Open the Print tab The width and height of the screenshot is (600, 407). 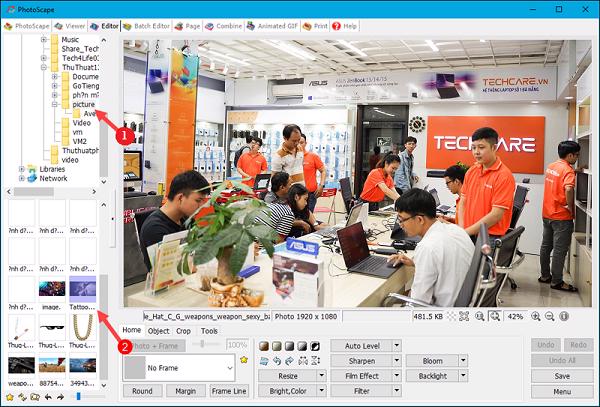click(x=315, y=26)
